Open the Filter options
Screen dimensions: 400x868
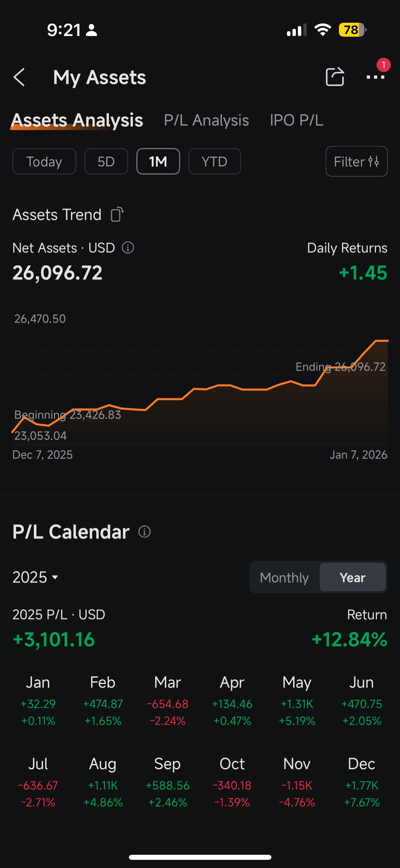point(357,161)
